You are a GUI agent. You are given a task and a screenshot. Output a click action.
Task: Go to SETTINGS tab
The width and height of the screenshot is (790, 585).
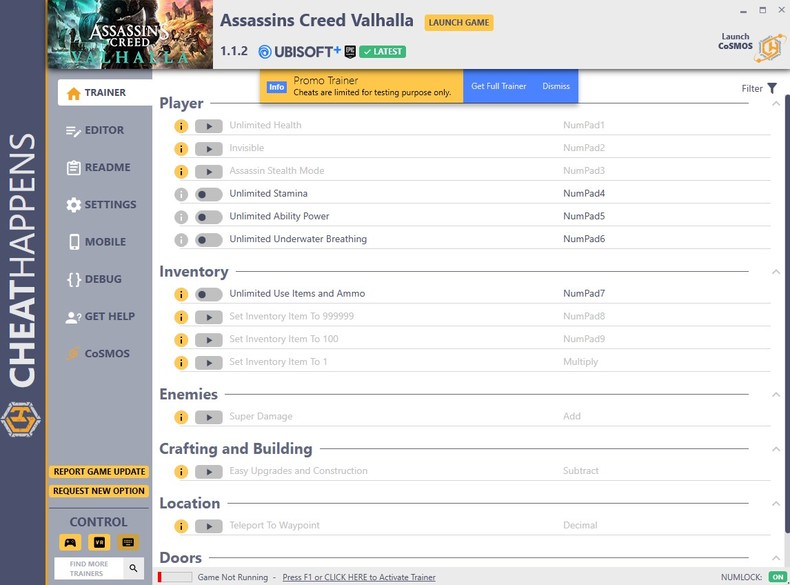(x=101, y=205)
